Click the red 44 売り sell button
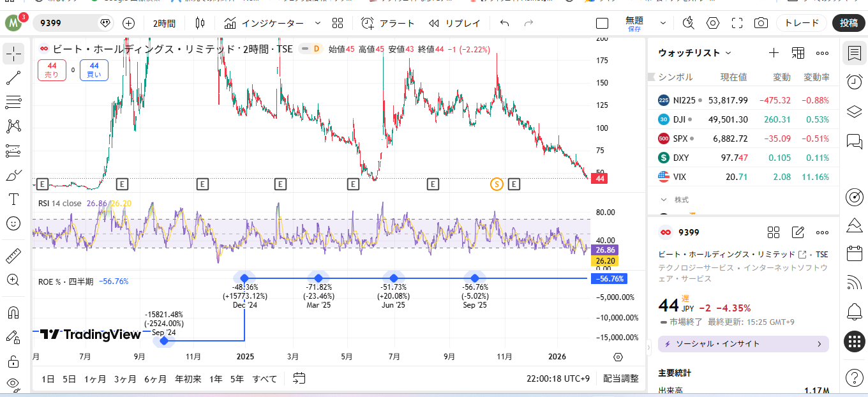 (52, 70)
